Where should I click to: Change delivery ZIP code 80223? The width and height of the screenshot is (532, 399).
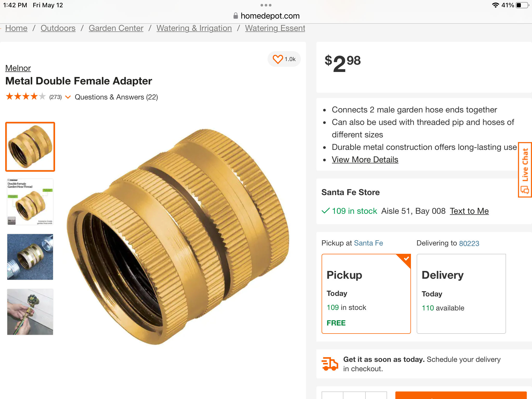point(469,243)
